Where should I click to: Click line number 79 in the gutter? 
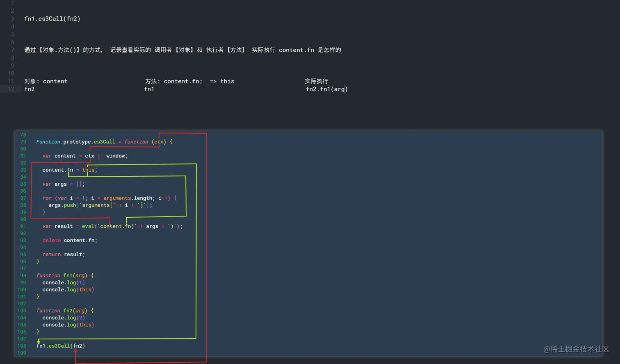click(23, 141)
